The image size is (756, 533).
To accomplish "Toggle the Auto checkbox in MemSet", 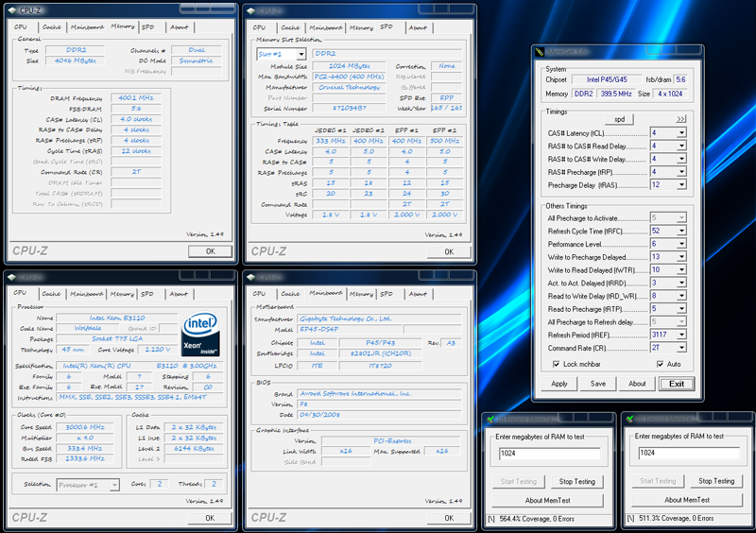I will pyautogui.click(x=660, y=364).
